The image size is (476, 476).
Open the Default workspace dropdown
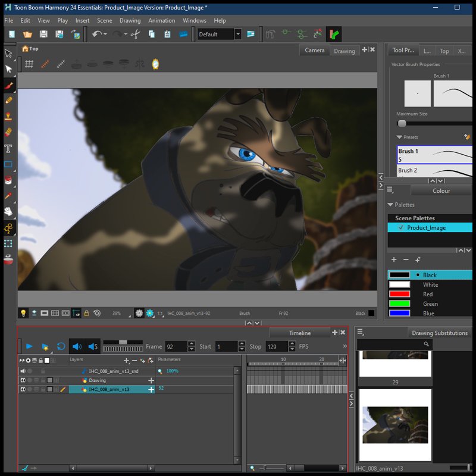click(x=238, y=34)
